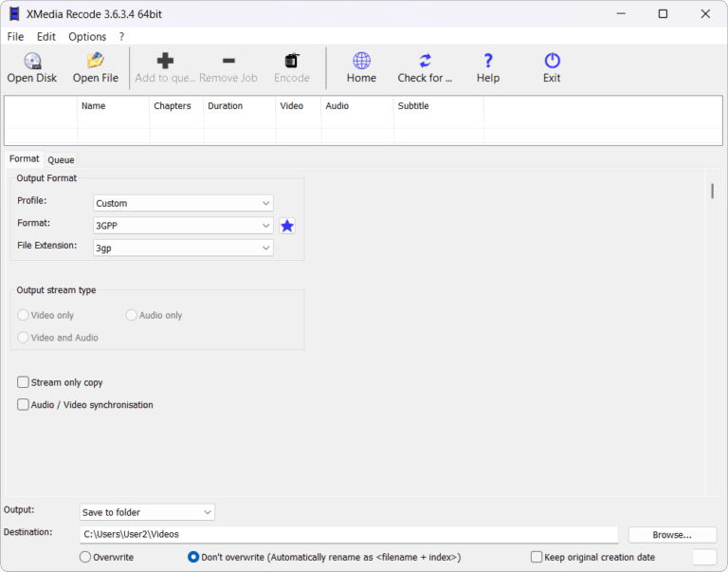Select the Video and Audio radio button

(23, 338)
